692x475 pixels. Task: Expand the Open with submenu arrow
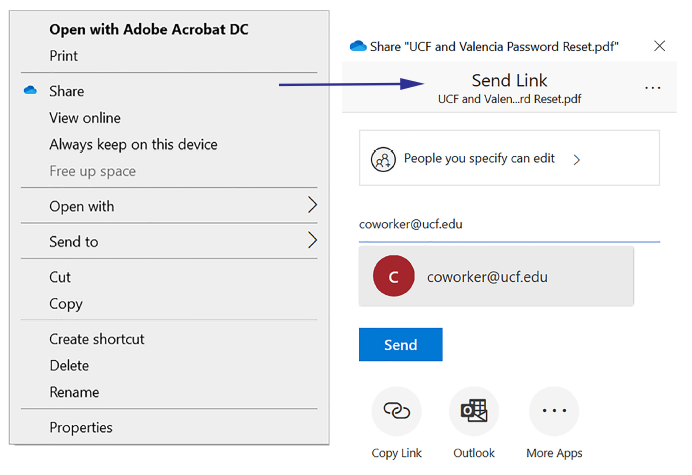click(x=312, y=205)
